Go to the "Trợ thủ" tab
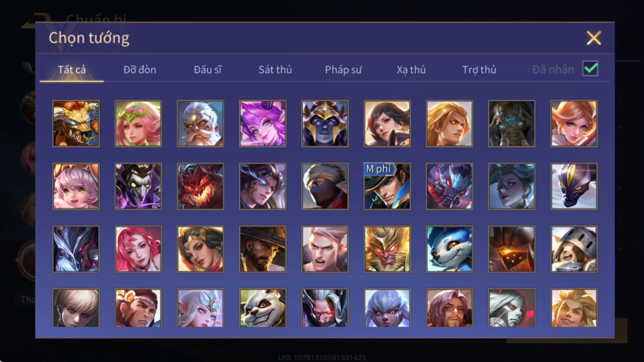The image size is (644, 362). point(479,70)
